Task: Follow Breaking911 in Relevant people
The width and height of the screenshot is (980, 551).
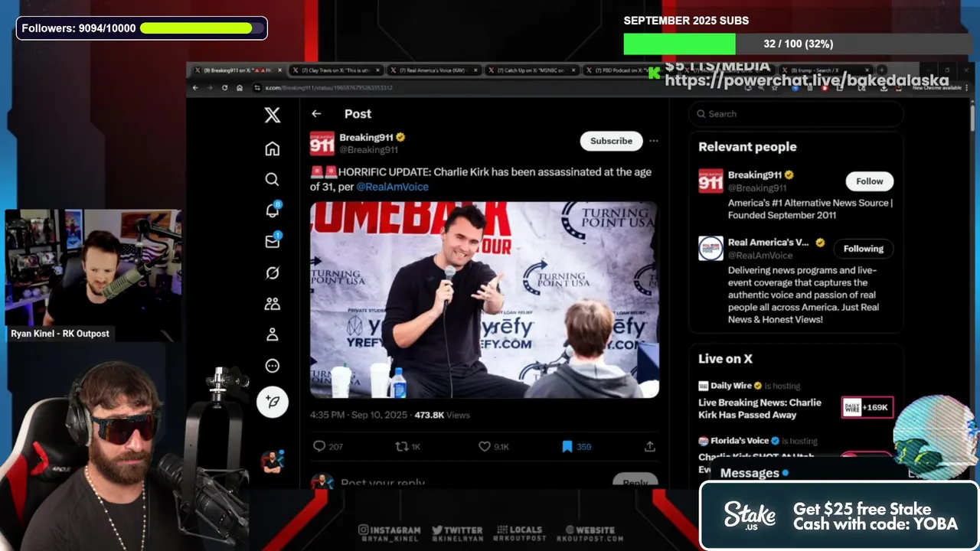Action: (x=869, y=181)
